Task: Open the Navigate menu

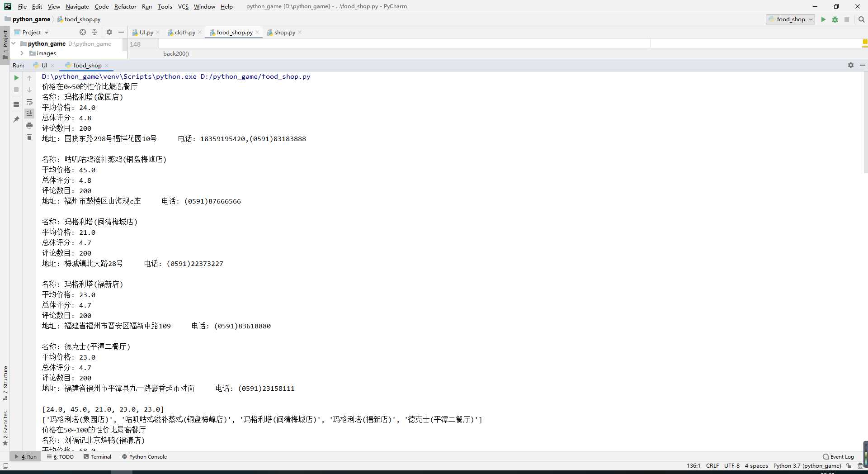Action: pyautogui.click(x=77, y=6)
